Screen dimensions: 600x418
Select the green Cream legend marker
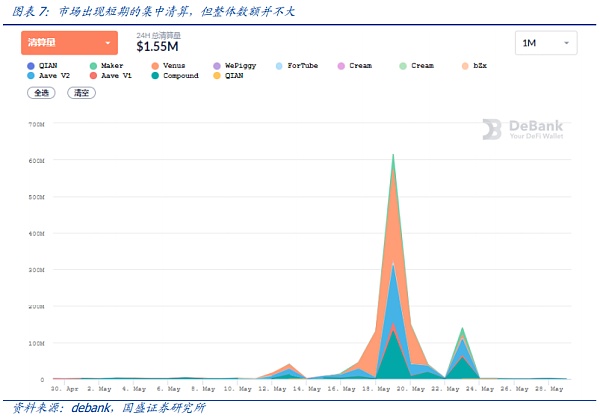point(403,65)
